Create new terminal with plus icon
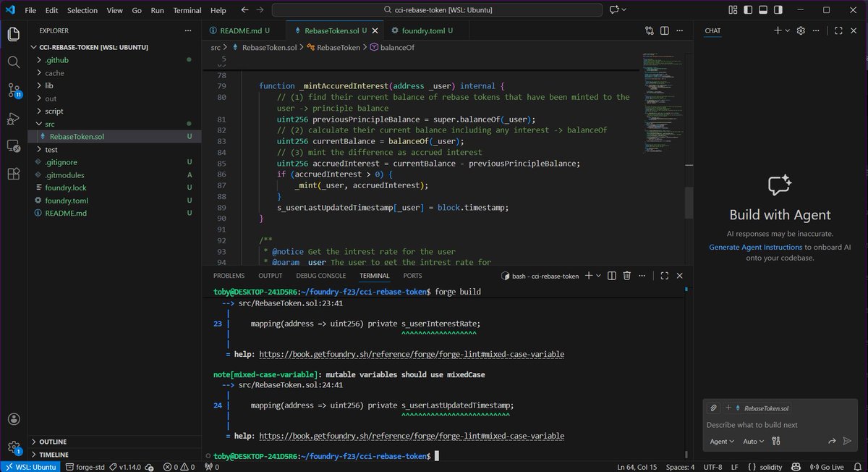Image resolution: width=868 pixels, height=472 pixels. [x=589, y=276]
